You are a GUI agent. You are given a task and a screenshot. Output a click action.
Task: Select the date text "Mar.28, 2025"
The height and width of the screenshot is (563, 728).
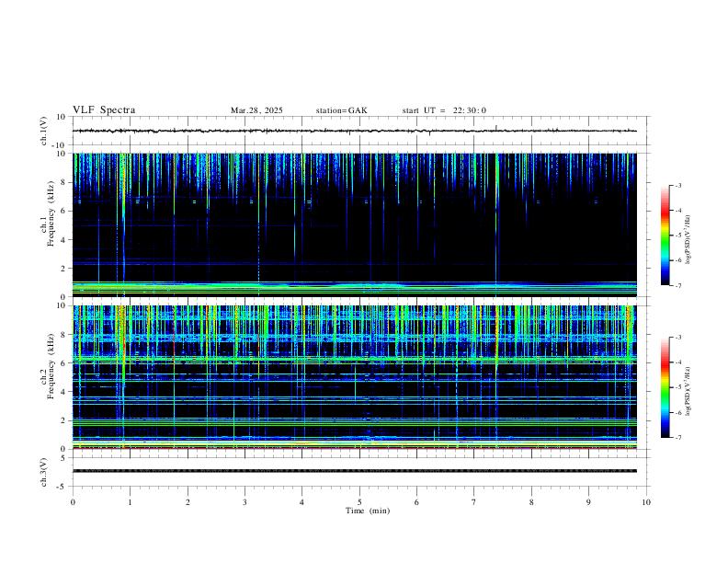pos(256,110)
